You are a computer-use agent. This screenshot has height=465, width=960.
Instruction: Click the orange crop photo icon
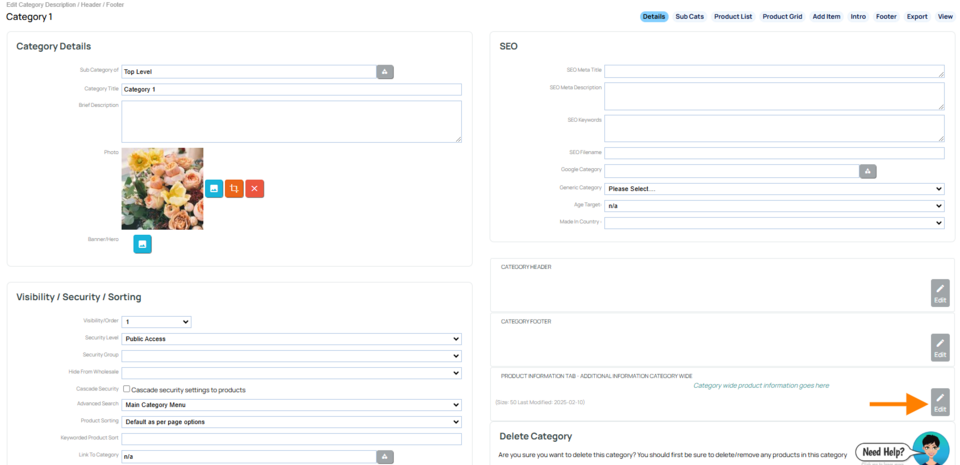[234, 188]
